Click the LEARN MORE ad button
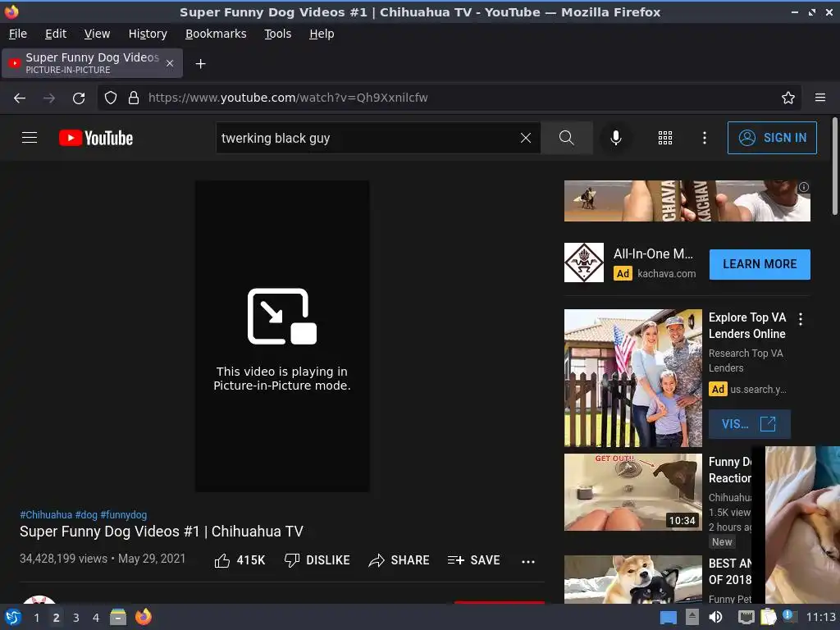 760,264
